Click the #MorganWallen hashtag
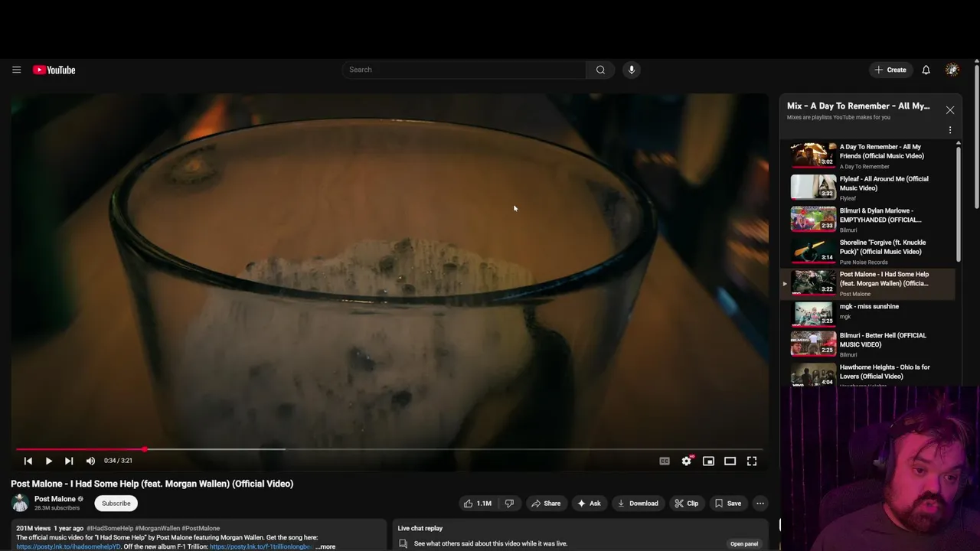Image resolution: width=980 pixels, height=551 pixels. 157,528
